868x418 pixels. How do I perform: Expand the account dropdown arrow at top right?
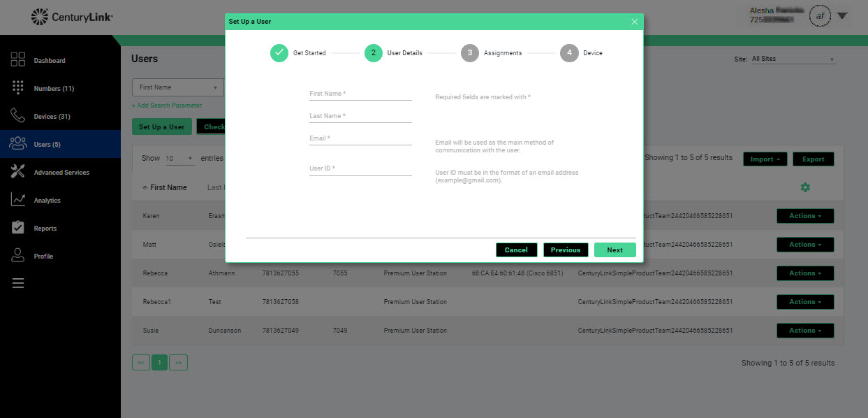pyautogui.click(x=841, y=16)
